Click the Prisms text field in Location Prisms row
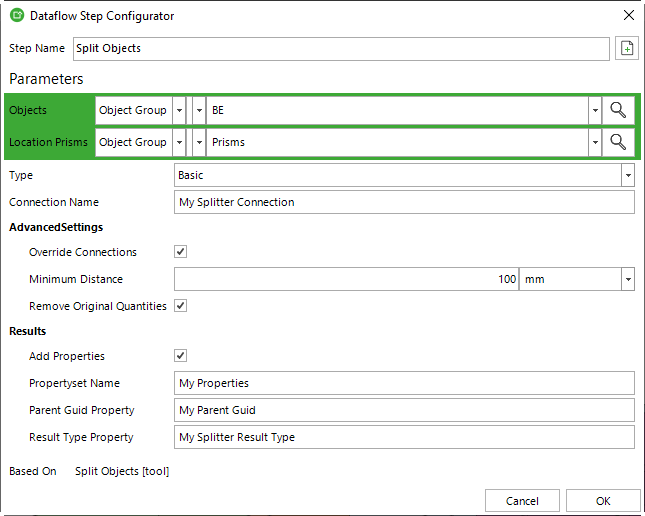The width and height of the screenshot is (645, 516). 397,142
